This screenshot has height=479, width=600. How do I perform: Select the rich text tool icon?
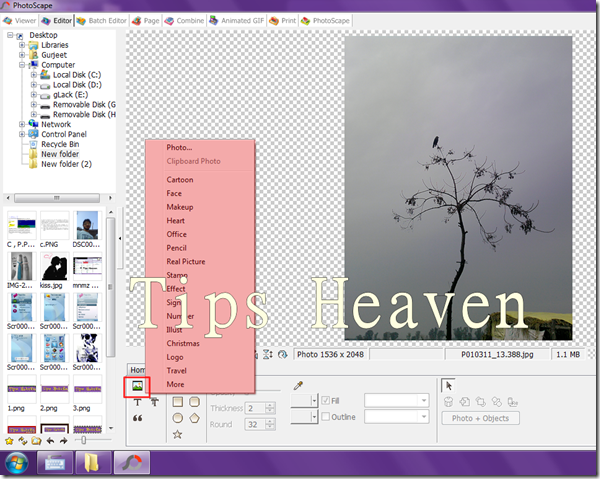pos(154,402)
